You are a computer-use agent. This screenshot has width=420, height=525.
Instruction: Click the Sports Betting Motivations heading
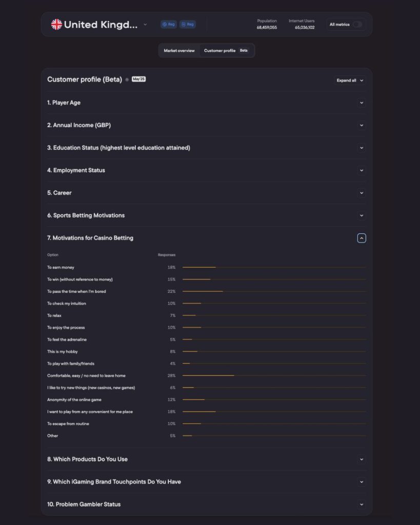tap(86, 215)
